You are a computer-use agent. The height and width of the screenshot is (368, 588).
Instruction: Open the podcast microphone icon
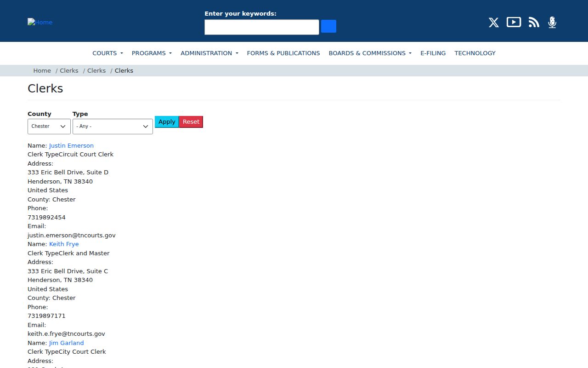click(552, 23)
